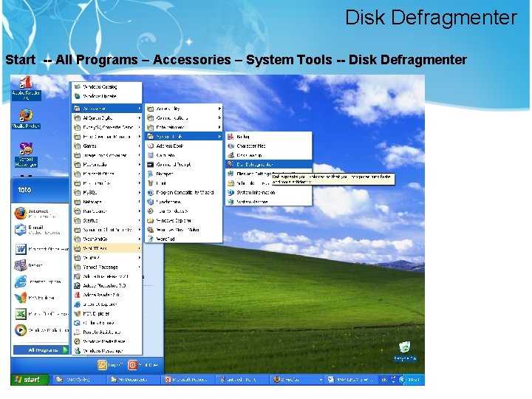Image resolution: width=532 pixels, height=399 pixels.
Task: Open Remote Assistance entry
Action: tap(107, 332)
